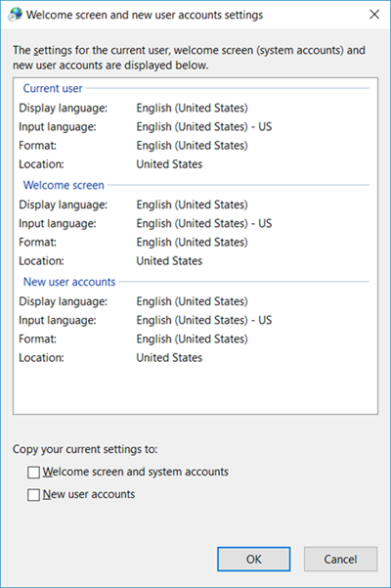Select the New user accounts section heading

point(69,282)
